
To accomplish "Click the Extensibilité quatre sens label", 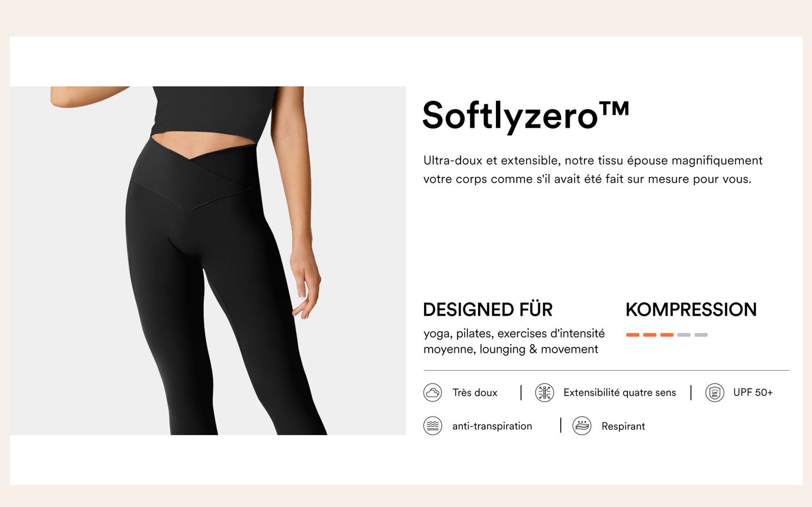I will pyautogui.click(x=619, y=393).
